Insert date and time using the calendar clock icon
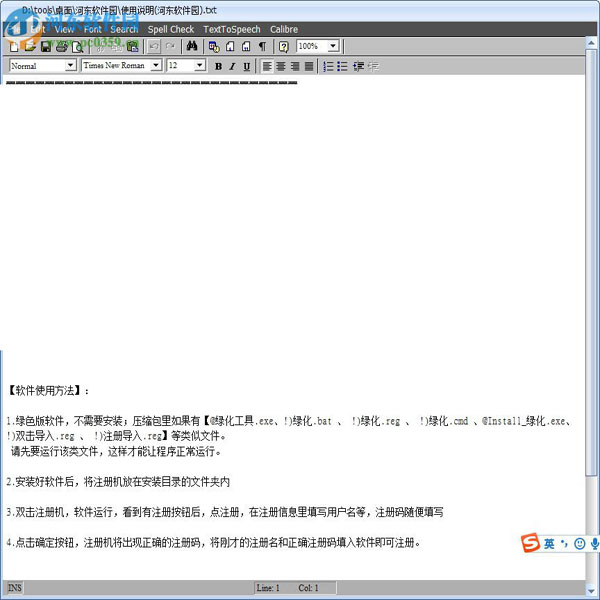 (x=214, y=47)
